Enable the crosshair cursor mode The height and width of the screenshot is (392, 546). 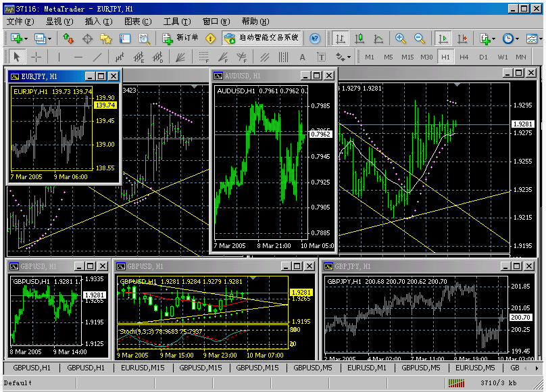[36, 57]
